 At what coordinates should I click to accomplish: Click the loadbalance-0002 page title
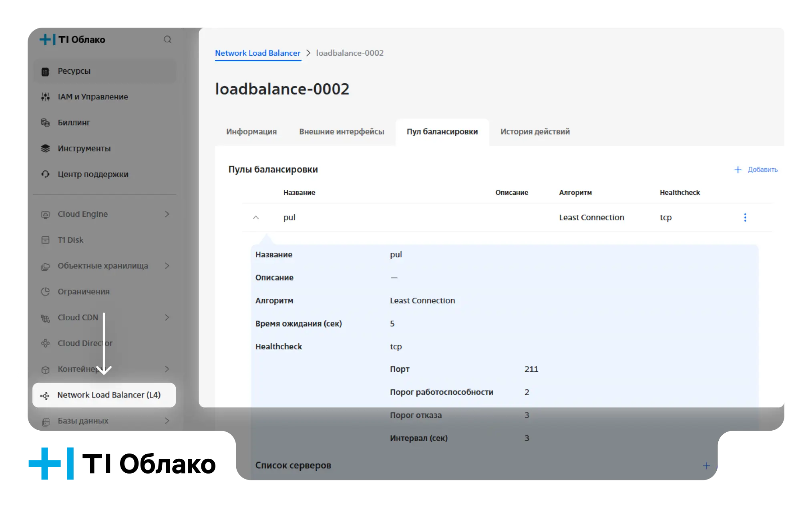click(282, 89)
